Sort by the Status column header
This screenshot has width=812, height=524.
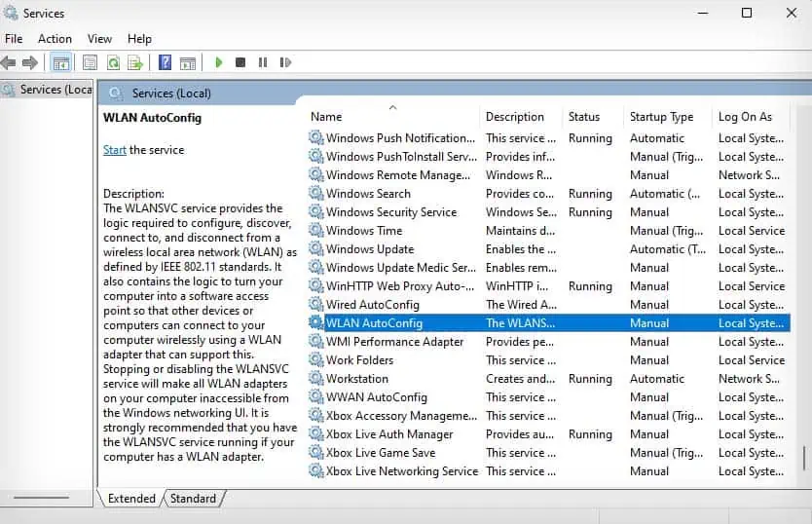594,117
